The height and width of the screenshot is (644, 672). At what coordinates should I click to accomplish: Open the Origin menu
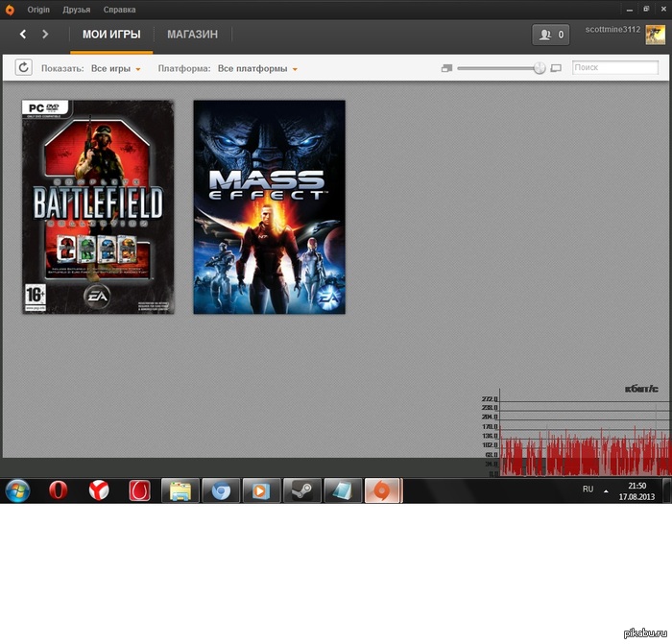38,10
